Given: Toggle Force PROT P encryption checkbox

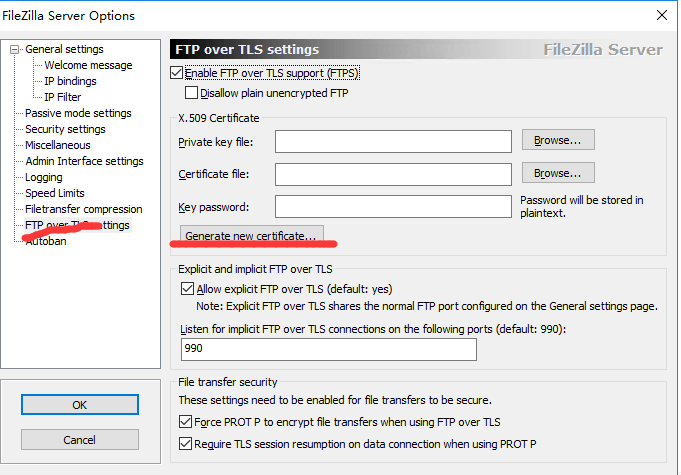Looking at the screenshot, I should [x=185, y=422].
